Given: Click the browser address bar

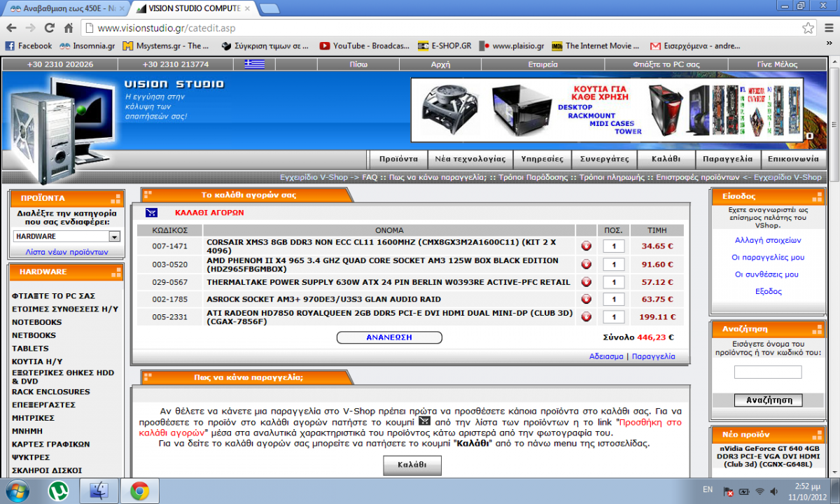Looking at the screenshot, I should (448, 28).
